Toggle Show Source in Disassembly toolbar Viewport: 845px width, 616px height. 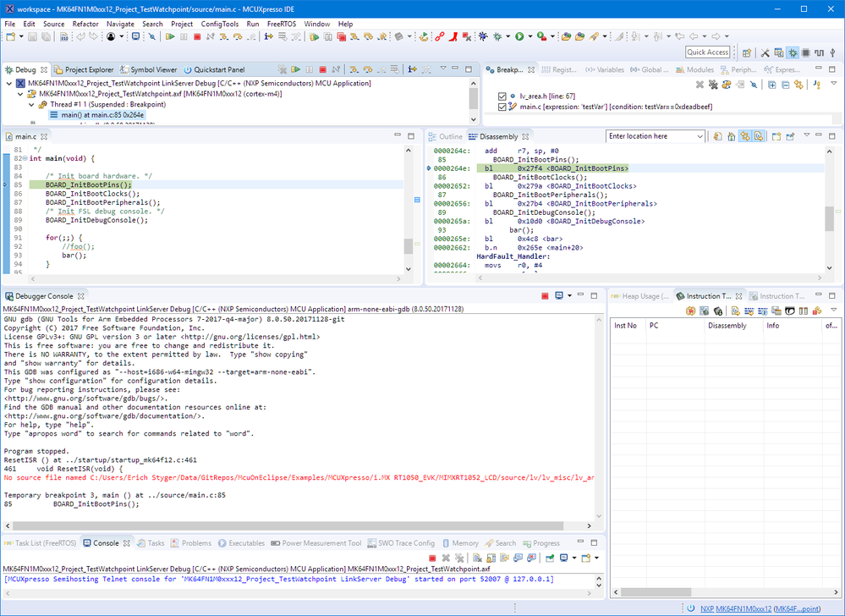click(758, 136)
